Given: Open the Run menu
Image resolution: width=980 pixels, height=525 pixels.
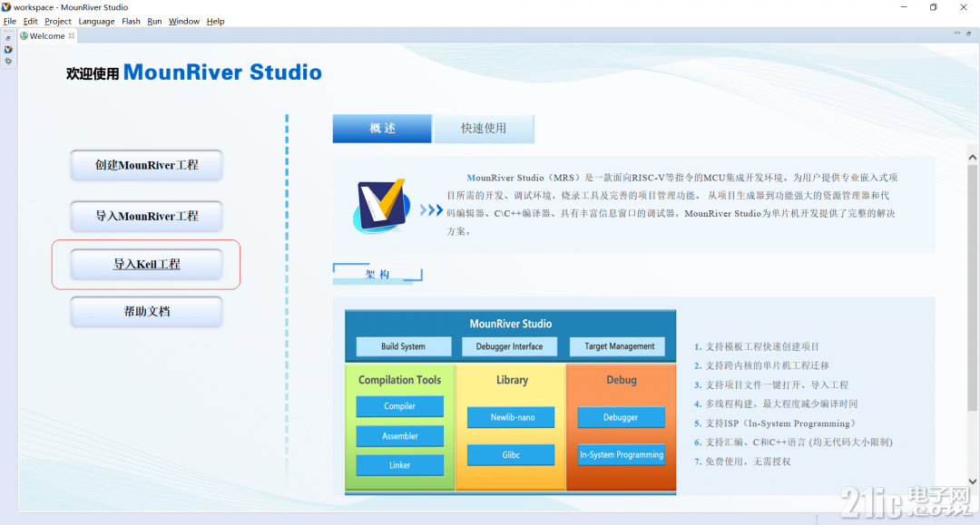Looking at the screenshot, I should (x=154, y=21).
